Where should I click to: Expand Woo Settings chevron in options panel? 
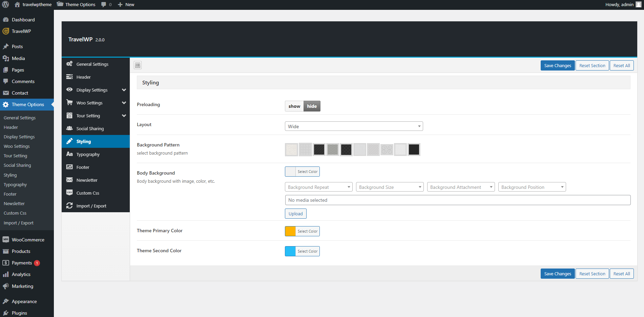coord(124,103)
